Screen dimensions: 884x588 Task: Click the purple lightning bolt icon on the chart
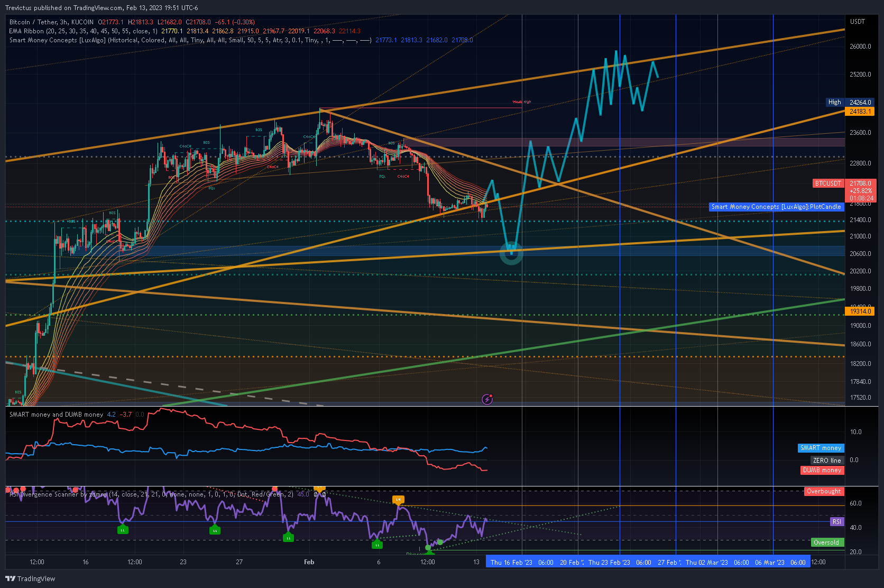coord(487,399)
